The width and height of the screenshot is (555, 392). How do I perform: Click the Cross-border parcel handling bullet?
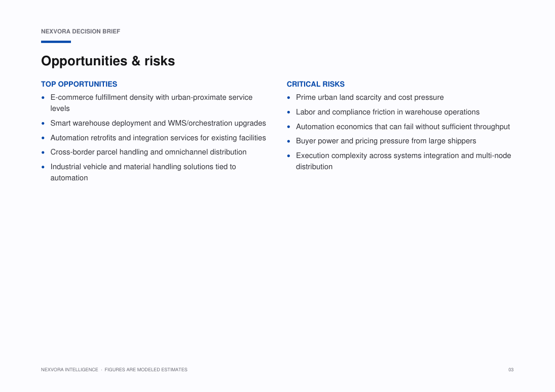point(149,152)
